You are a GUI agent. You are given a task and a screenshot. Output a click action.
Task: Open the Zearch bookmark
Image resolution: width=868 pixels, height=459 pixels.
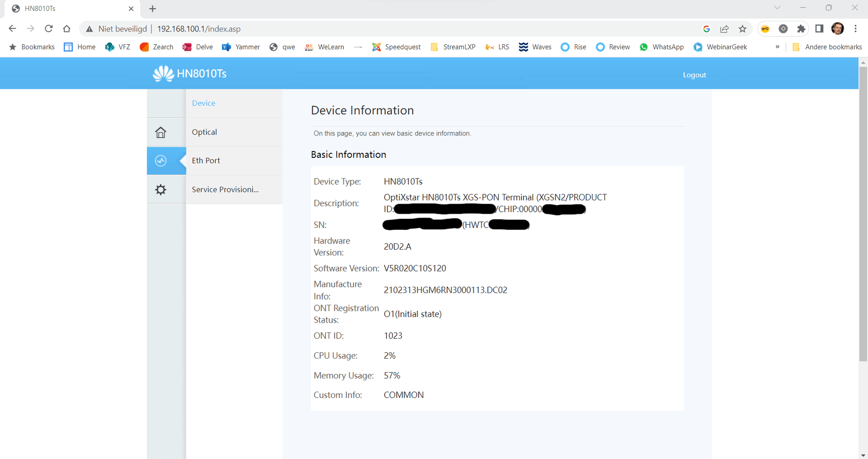pyautogui.click(x=157, y=47)
